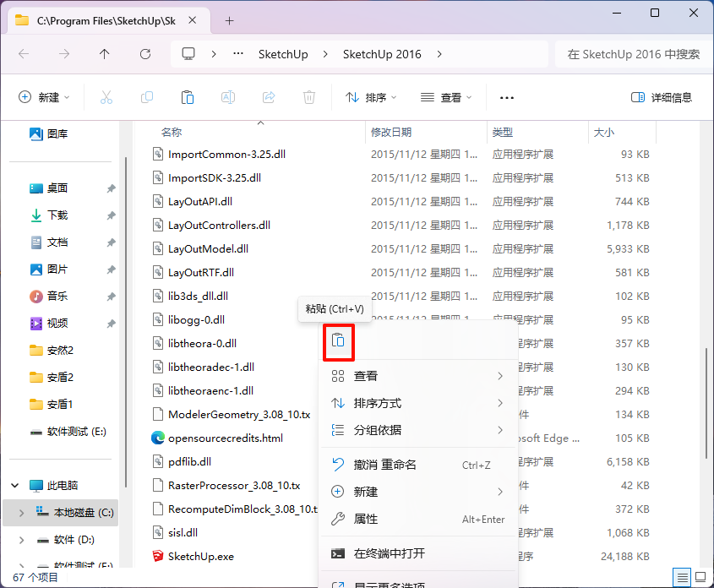Open the New dropdown in toolbar
Screen dimensions: 714x588
point(44,97)
